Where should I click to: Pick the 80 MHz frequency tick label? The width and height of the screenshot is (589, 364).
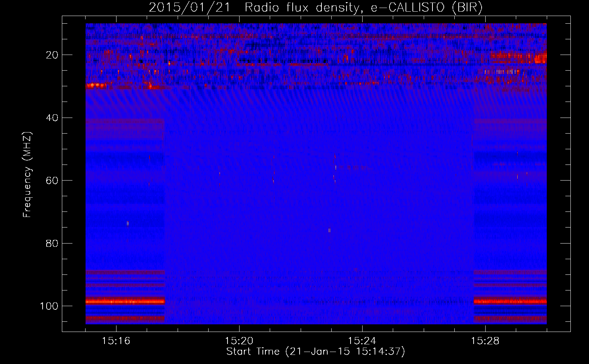click(52, 243)
